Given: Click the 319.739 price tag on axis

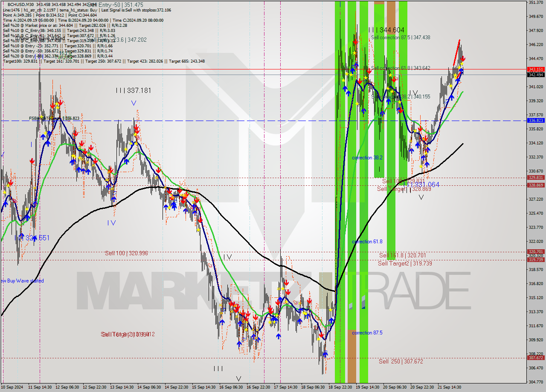Looking at the screenshot, I should 536,259.
